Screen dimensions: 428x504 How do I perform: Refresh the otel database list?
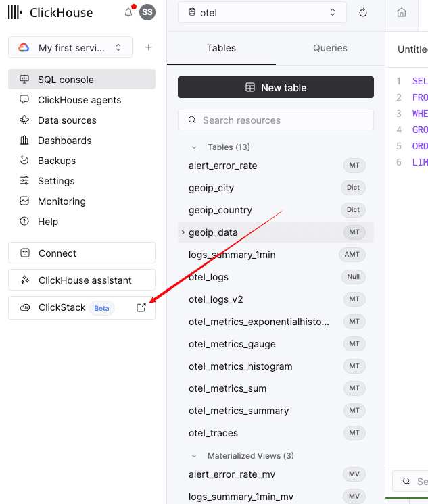click(363, 13)
